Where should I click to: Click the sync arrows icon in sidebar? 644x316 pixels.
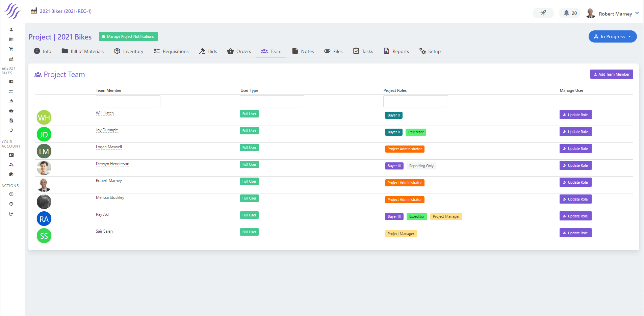(11, 130)
